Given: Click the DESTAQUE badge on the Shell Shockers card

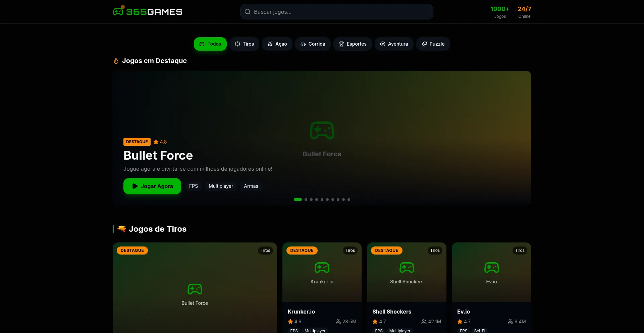Looking at the screenshot, I should click(x=387, y=251).
